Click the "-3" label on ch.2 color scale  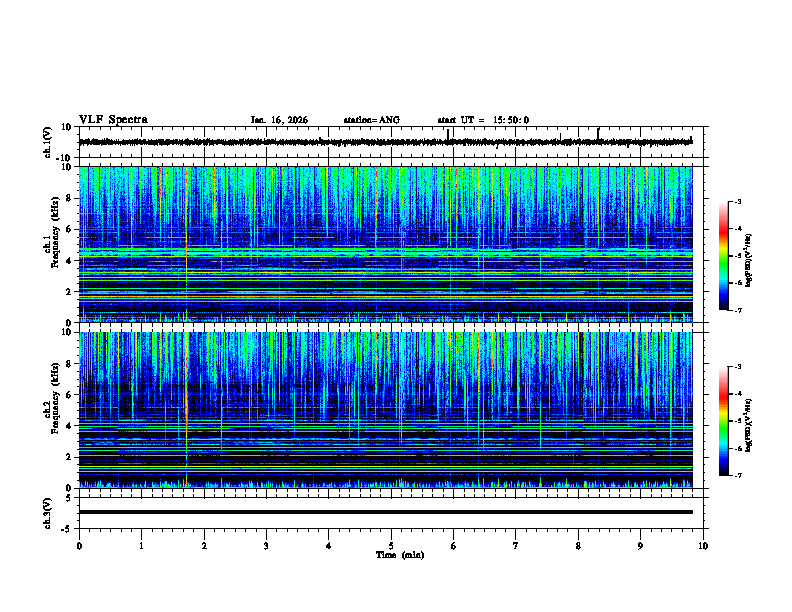[737, 367]
